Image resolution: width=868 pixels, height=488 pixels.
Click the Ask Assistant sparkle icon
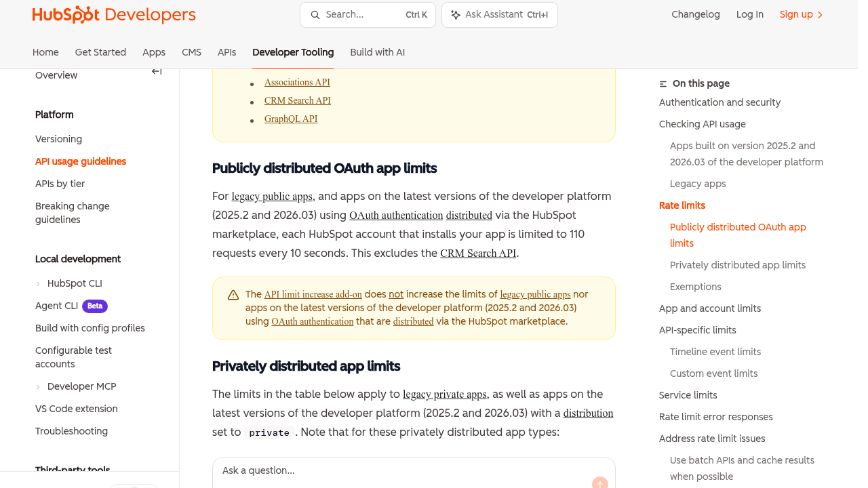[456, 15]
